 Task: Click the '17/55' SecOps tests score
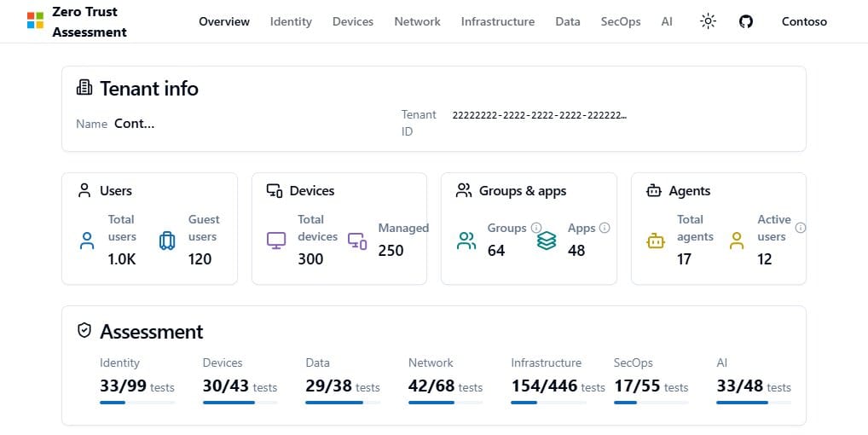point(637,386)
